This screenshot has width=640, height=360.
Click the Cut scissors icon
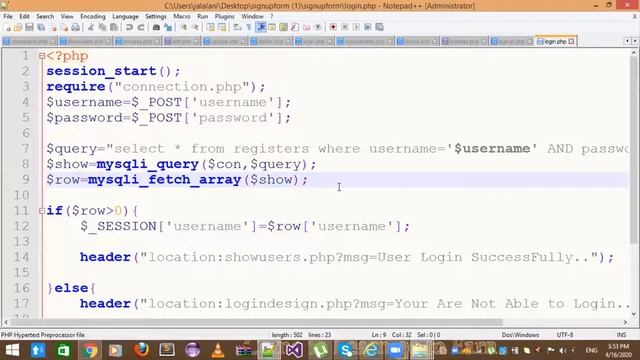coord(91,27)
